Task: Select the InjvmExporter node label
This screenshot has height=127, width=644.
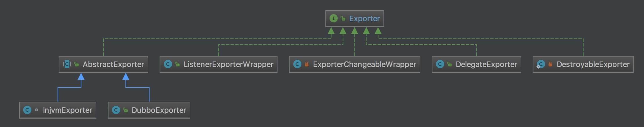Action: click(67, 110)
